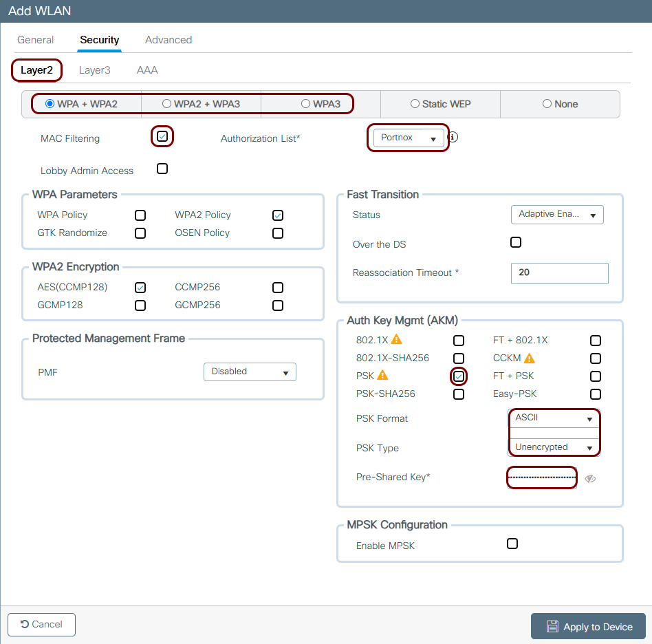
Task: Click the Authorization List info icon
Action: 453,137
